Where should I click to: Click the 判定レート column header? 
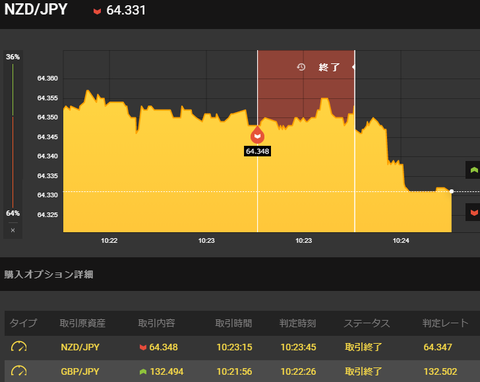coord(445,323)
